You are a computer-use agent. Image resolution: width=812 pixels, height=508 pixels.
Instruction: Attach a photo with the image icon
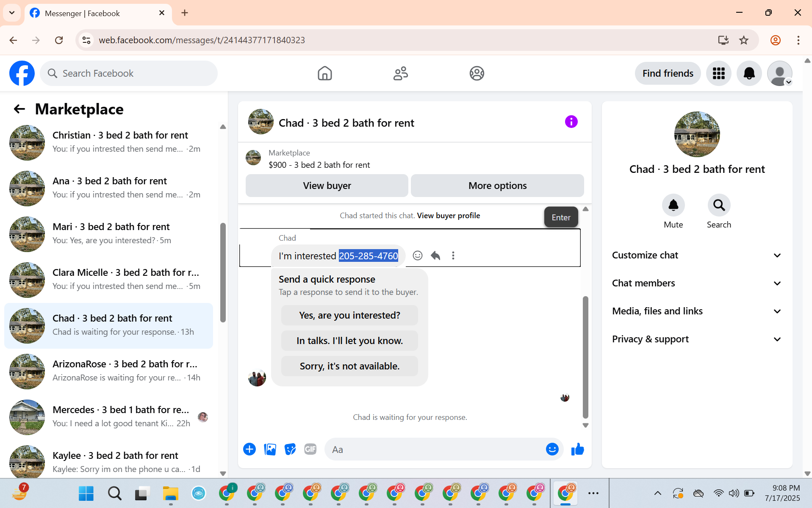pyautogui.click(x=270, y=449)
